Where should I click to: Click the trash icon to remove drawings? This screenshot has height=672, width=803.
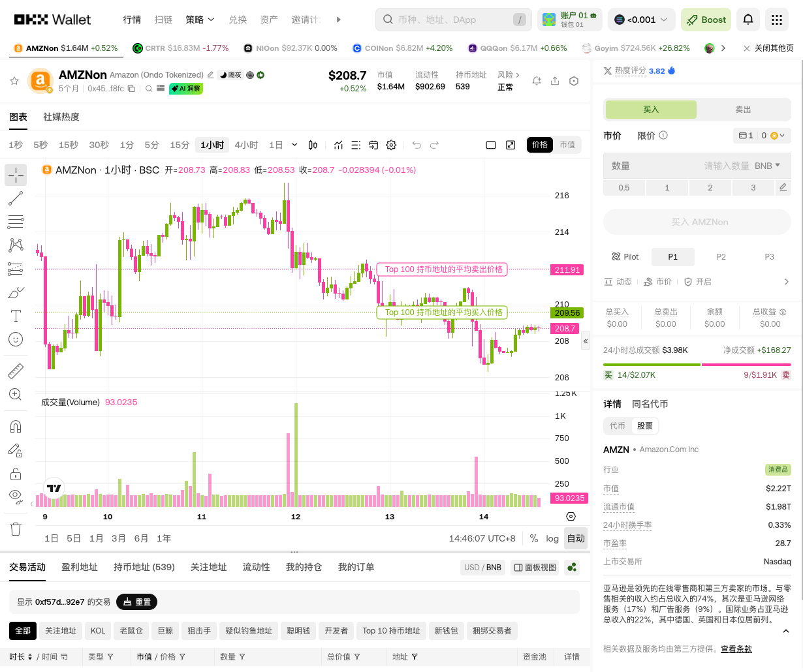click(x=16, y=529)
